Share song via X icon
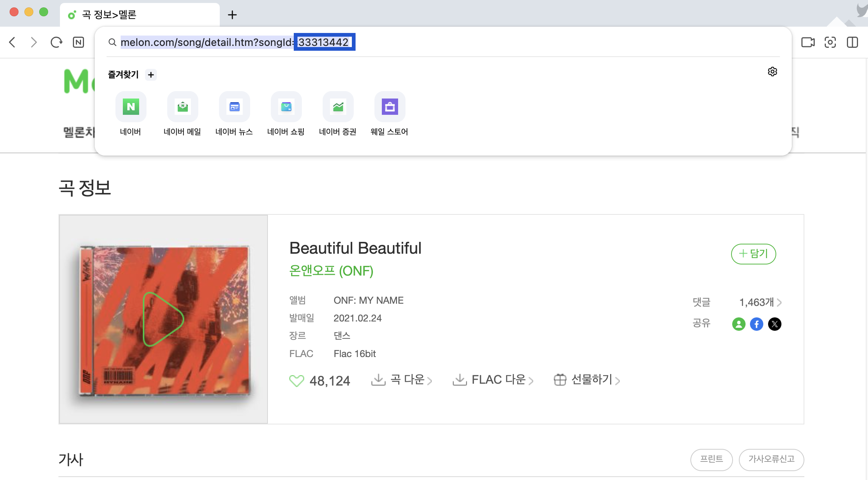Image resolution: width=868 pixels, height=480 pixels. pos(774,324)
